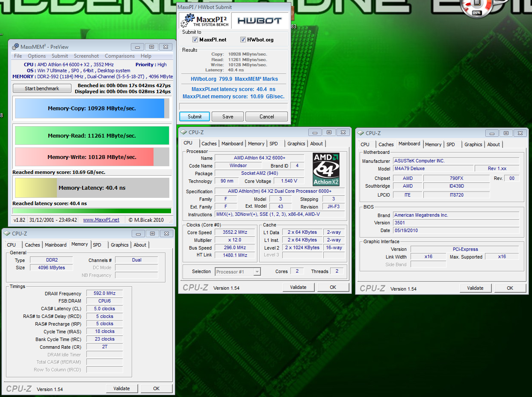
Task: Open the File menu in MaxxMEM²
Action: point(18,56)
